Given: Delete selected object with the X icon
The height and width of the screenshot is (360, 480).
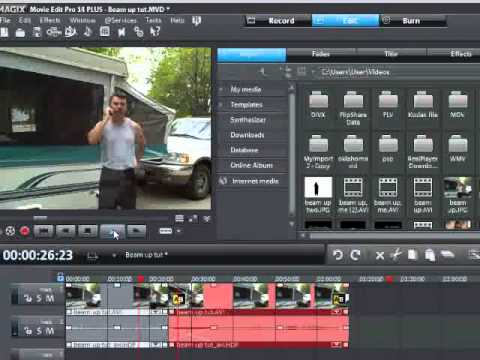Looking at the screenshot, I should tap(380, 256).
